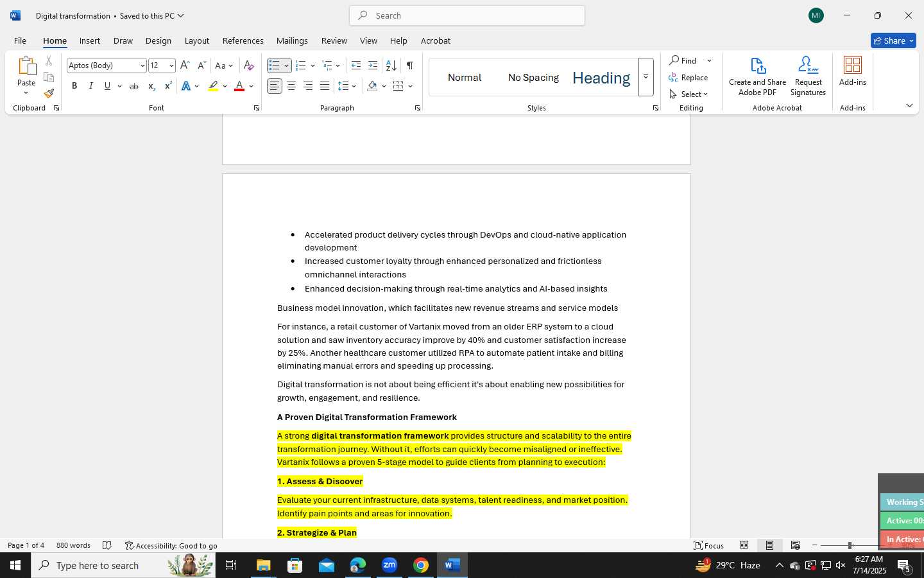Switch to the Review tab
Screen dimensions: 924x578
334,40
